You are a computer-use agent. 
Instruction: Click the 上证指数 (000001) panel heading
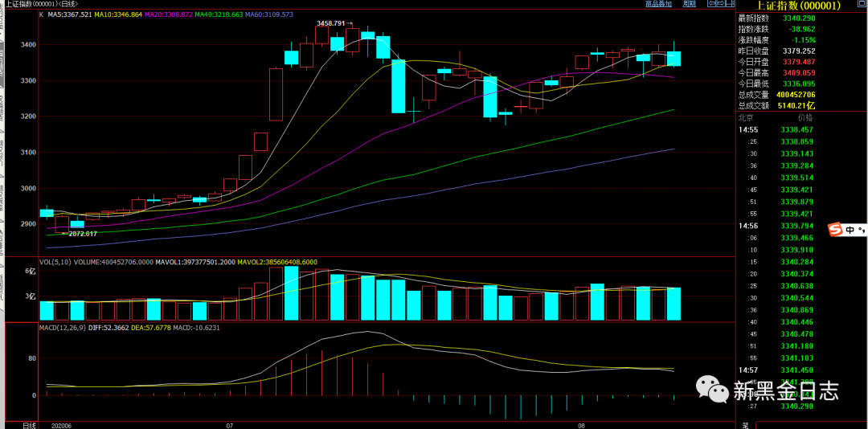pos(800,6)
